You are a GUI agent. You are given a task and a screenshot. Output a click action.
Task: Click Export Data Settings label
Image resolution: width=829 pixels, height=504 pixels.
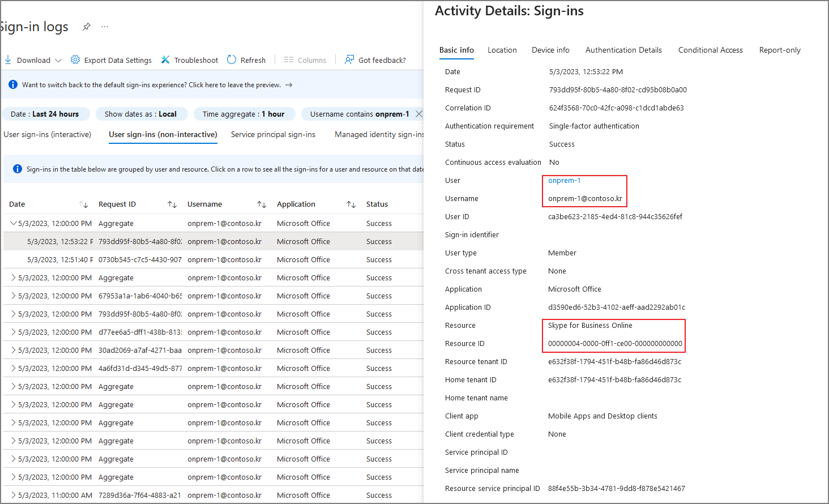(118, 60)
